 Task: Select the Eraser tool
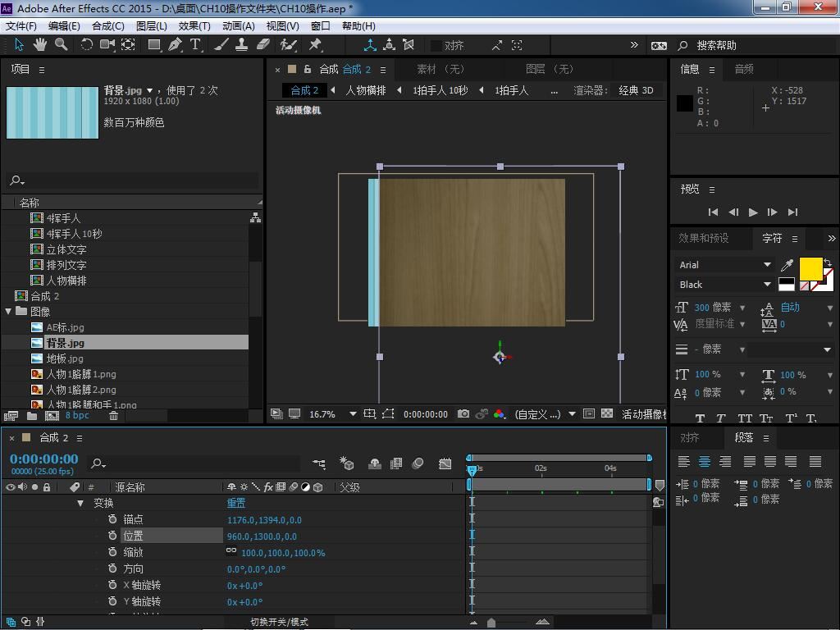(x=263, y=44)
